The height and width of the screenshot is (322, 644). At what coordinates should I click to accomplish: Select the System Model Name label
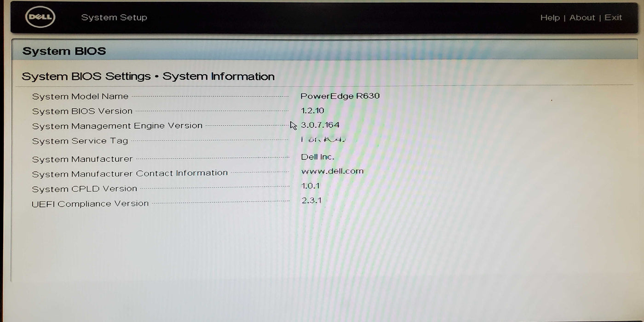click(80, 97)
